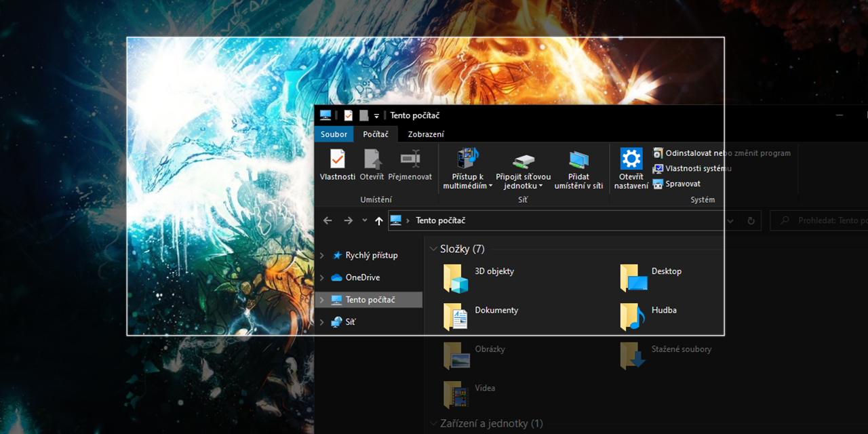Click the Otevřít ribbon button

(372, 165)
